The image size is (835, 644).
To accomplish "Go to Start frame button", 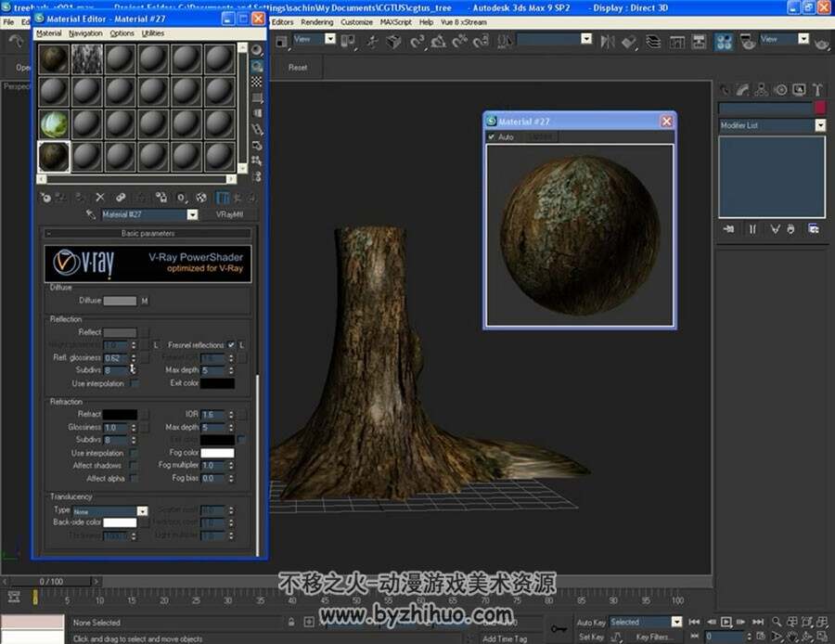I will coord(694,622).
